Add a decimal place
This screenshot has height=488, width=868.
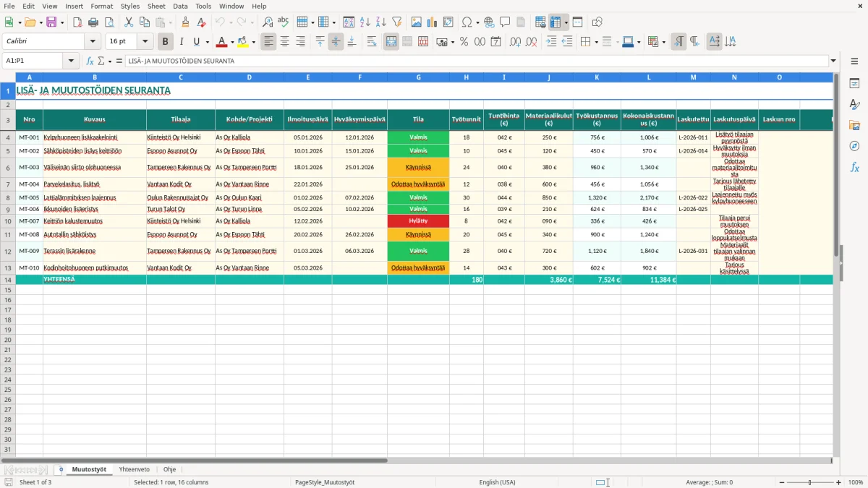(516, 42)
